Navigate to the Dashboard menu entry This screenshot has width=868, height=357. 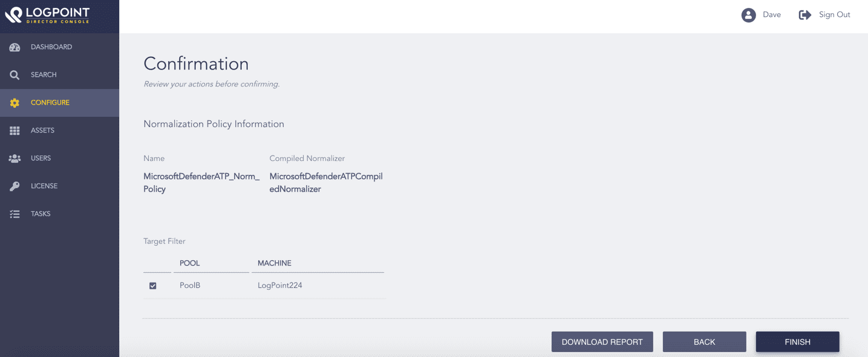tap(51, 47)
